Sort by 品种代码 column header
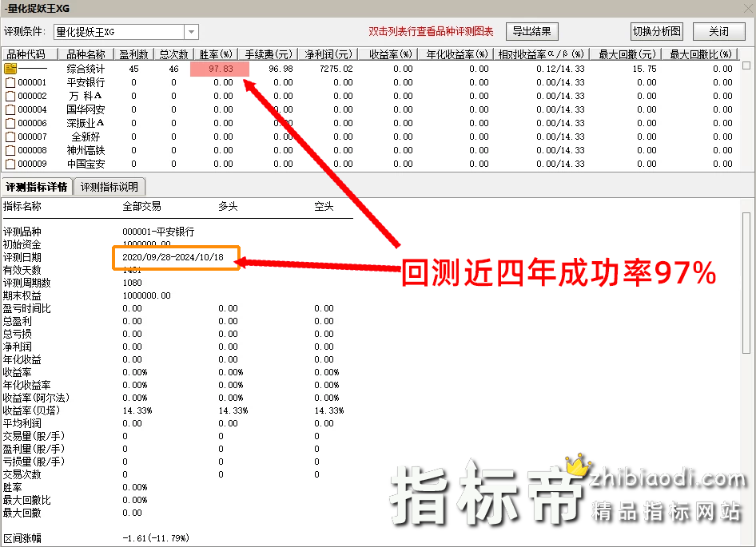This screenshot has width=756, height=547. [30, 54]
